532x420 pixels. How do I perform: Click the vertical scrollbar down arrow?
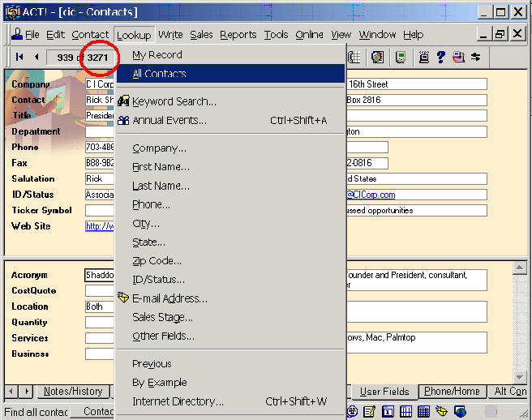520,376
